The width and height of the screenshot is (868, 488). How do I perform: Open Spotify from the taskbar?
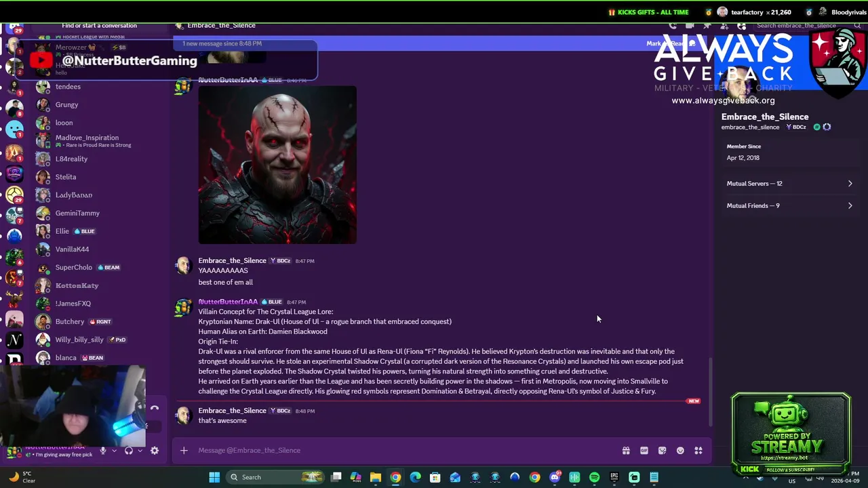[595, 477]
